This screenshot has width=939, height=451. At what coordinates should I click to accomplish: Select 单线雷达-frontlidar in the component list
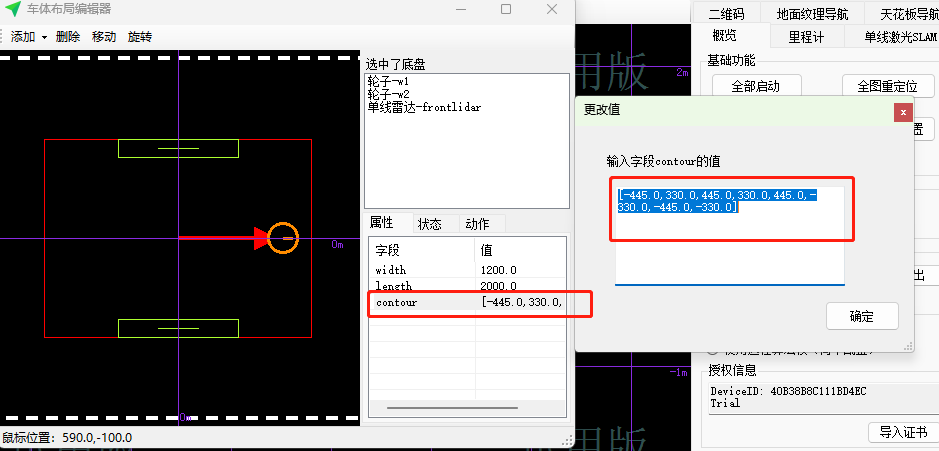[424, 106]
